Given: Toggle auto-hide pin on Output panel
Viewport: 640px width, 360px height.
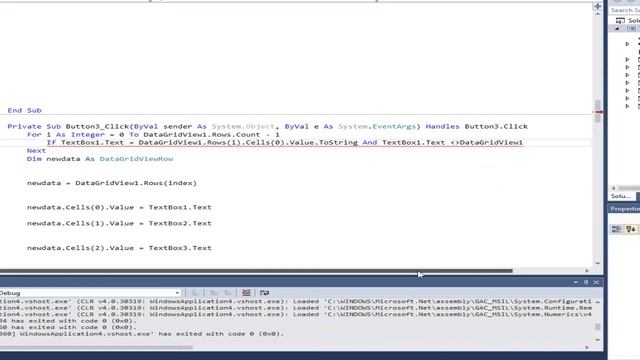Looking at the screenshot, I should [586, 282].
